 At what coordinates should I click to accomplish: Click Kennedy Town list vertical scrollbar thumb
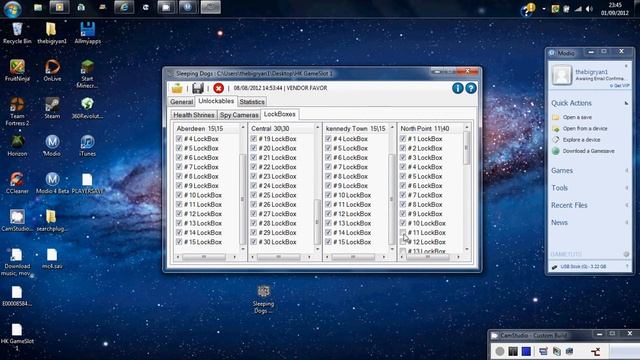tap(392, 199)
